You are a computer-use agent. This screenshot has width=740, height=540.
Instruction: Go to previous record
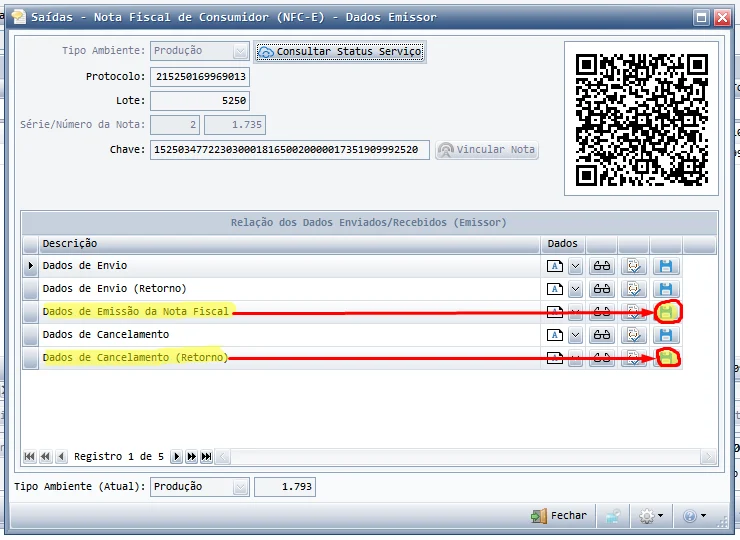[61, 456]
